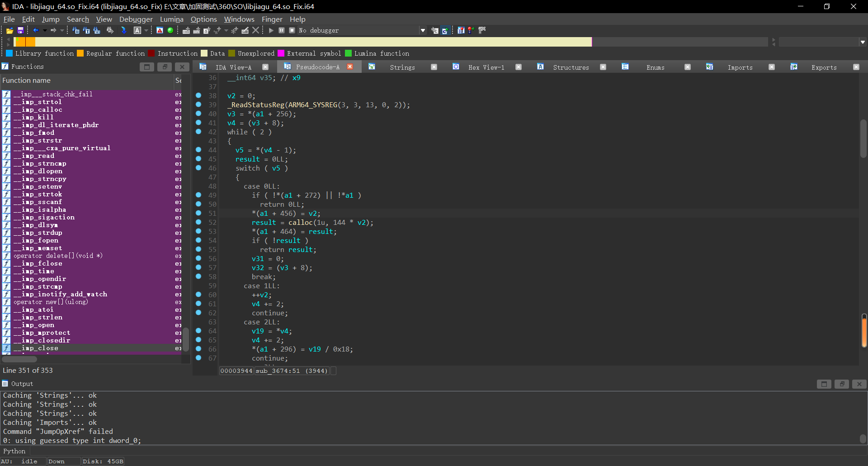The height and width of the screenshot is (466, 868).
Task: Open the No debugger combo box
Action: (362, 30)
